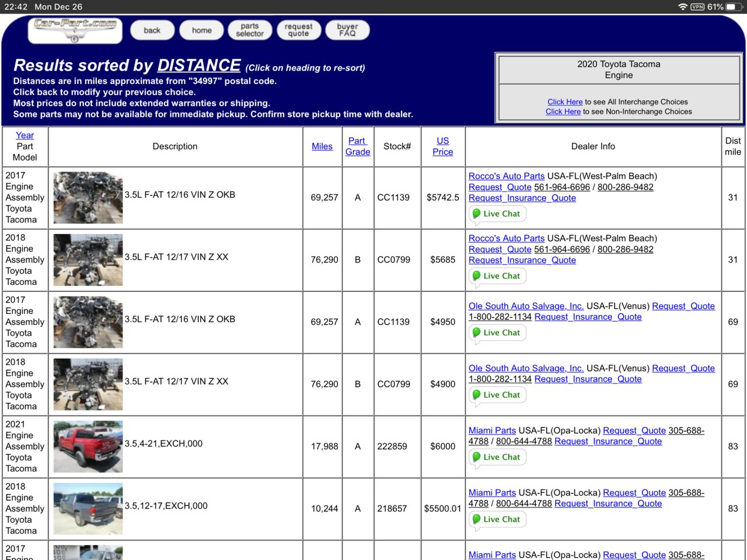
Task: Sort results by Part Grade column
Action: (x=357, y=146)
